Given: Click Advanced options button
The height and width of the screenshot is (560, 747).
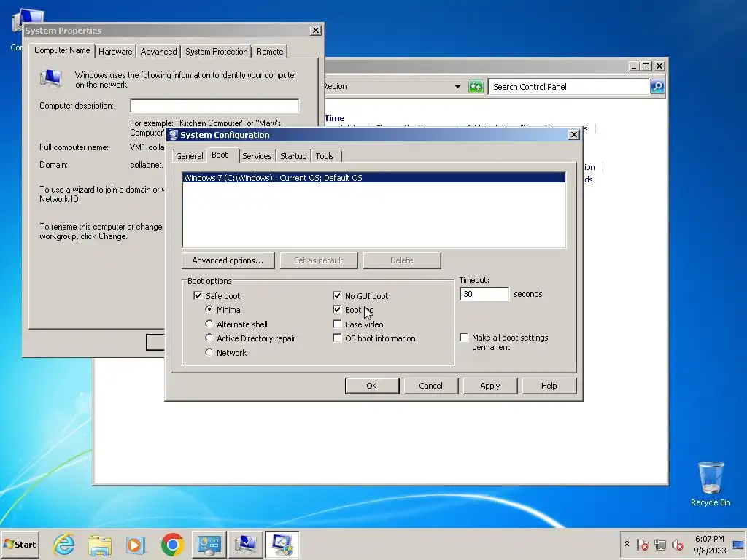Looking at the screenshot, I should pos(228,260).
